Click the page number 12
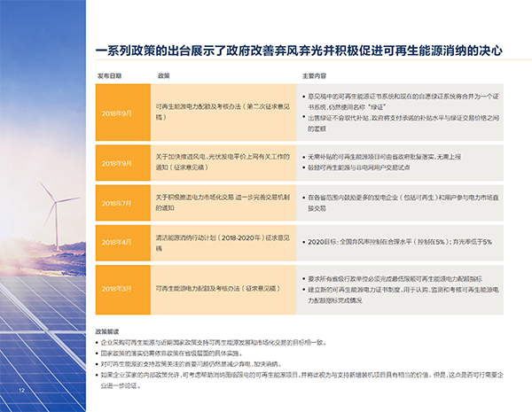 pyautogui.click(x=21, y=391)
